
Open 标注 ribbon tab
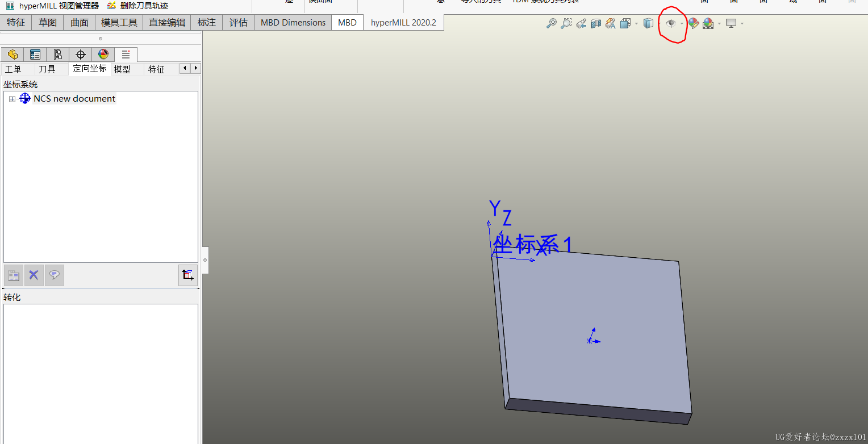(x=207, y=23)
